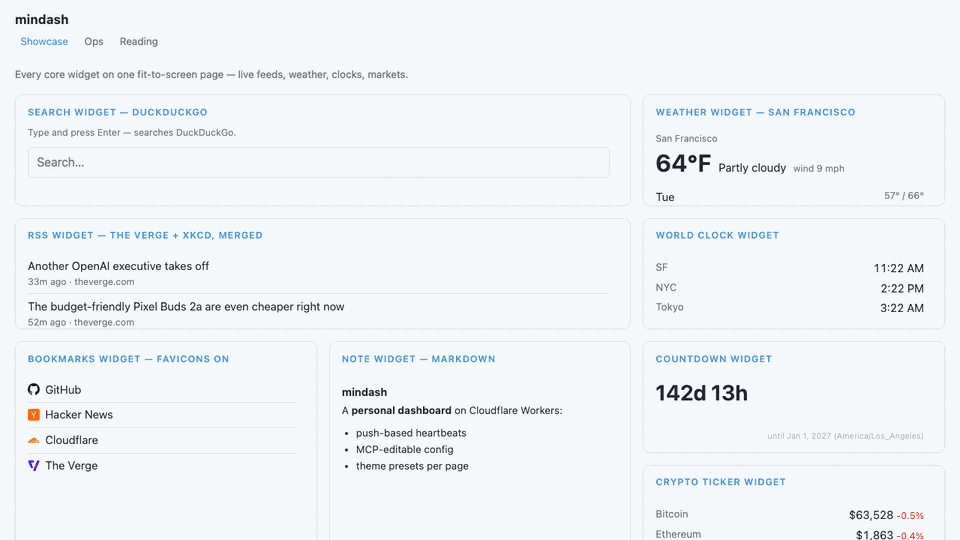The width and height of the screenshot is (960, 540).
Task: Click the mindash site title
Action: [42, 20]
